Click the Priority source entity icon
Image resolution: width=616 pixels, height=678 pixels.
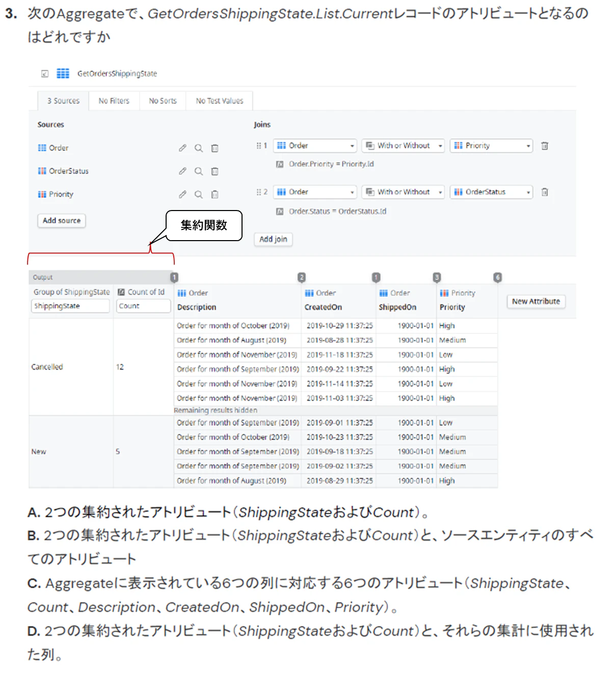tap(42, 194)
